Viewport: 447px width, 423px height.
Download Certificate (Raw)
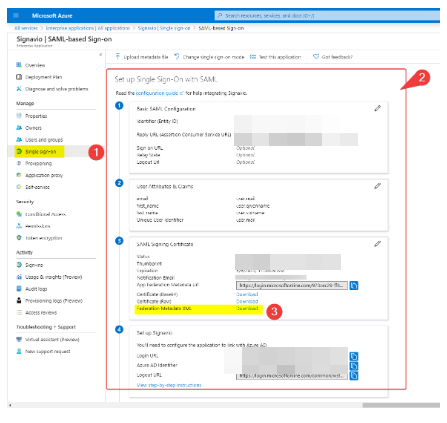247,301
